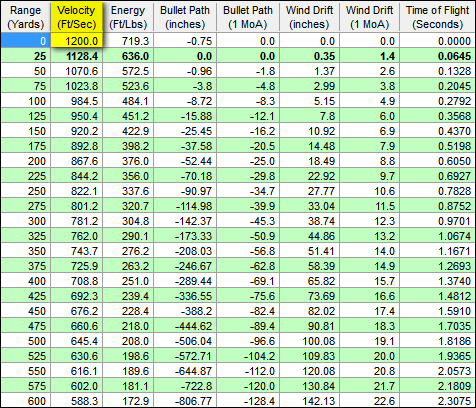Click the Wind Drift (inches) header
The height and width of the screenshot is (408, 476).
coord(309,17)
